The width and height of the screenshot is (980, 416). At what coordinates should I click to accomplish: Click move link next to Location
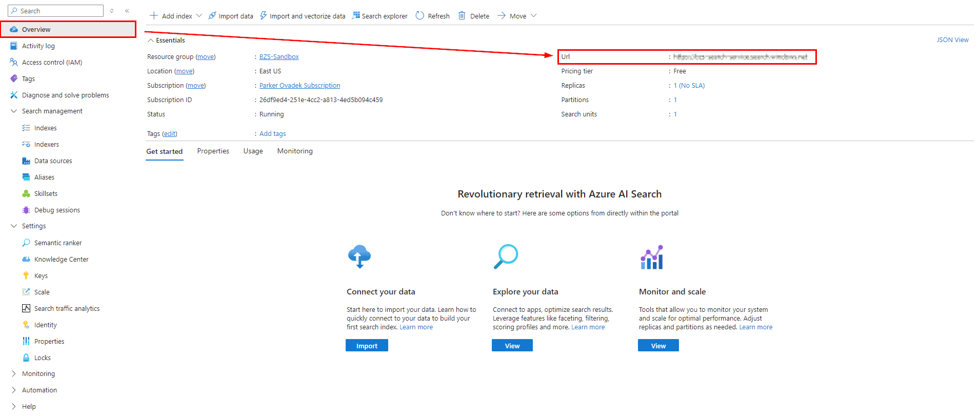tap(185, 71)
